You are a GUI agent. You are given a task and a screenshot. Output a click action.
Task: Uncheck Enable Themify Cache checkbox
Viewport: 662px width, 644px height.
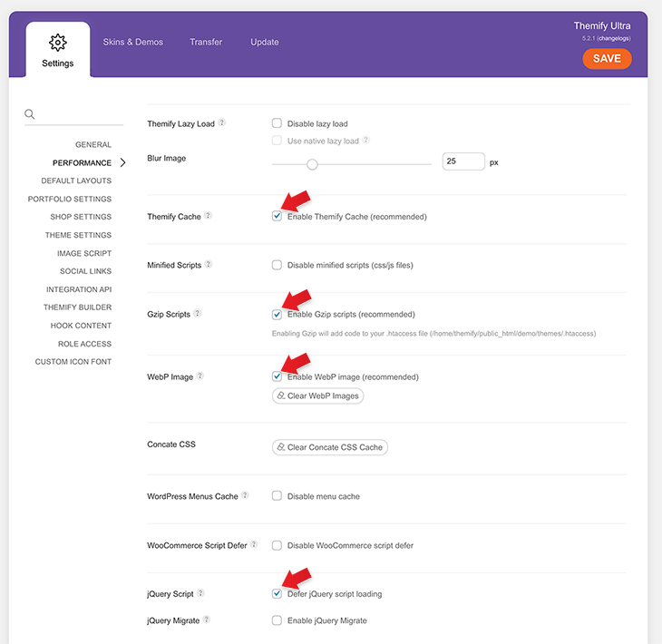click(277, 216)
